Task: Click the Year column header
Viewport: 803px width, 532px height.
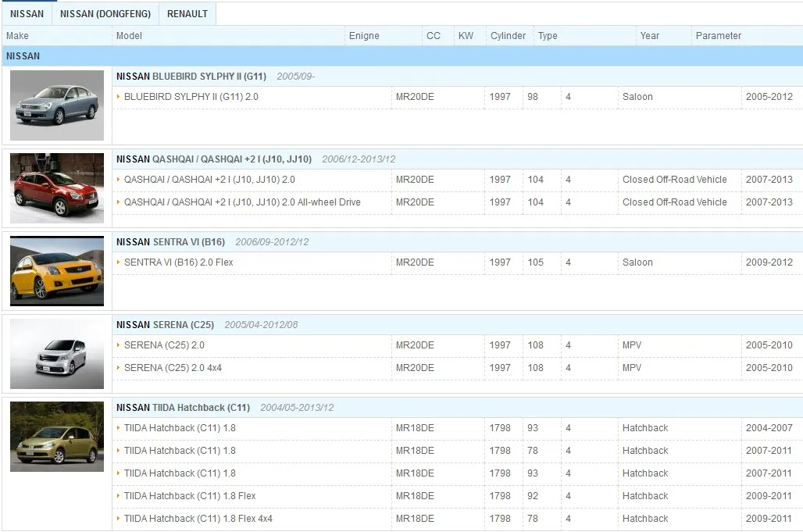Action: tap(649, 36)
